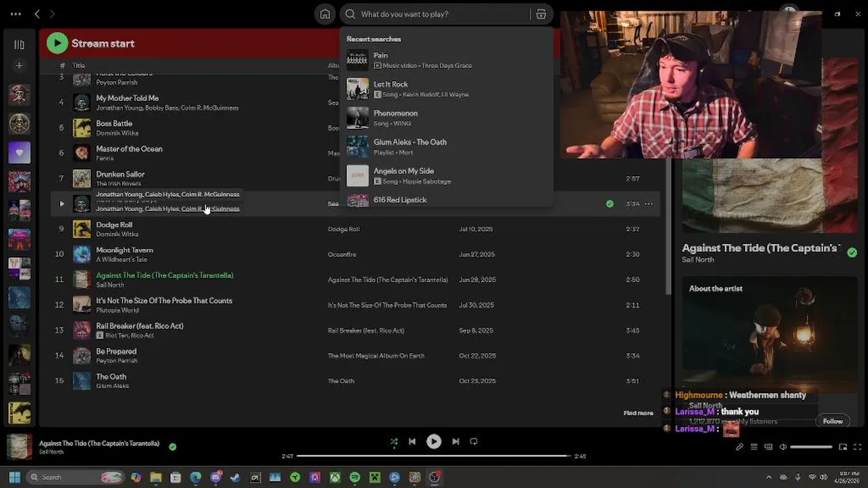The image size is (868, 488).
Task: Mute using the speaker icon
Action: [x=783, y=447]
